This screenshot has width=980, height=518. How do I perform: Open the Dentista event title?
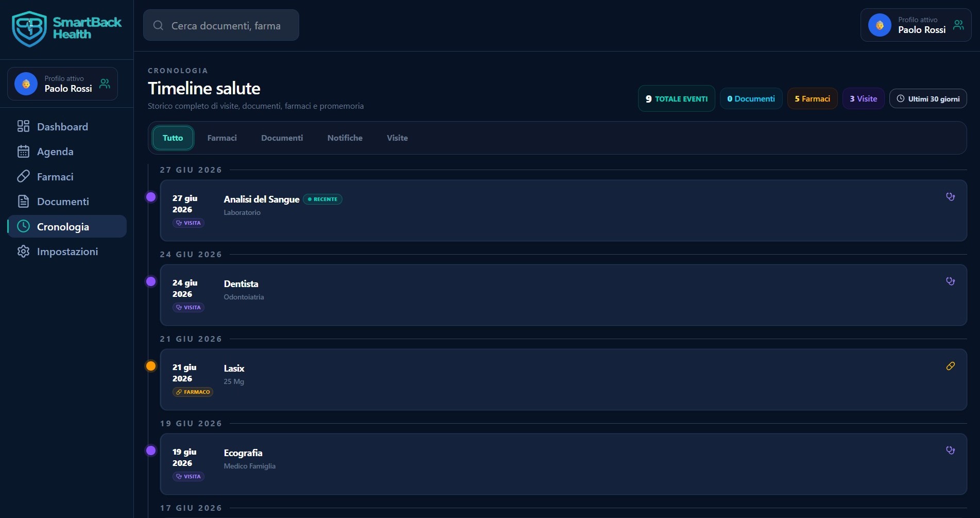click(241, 283)
